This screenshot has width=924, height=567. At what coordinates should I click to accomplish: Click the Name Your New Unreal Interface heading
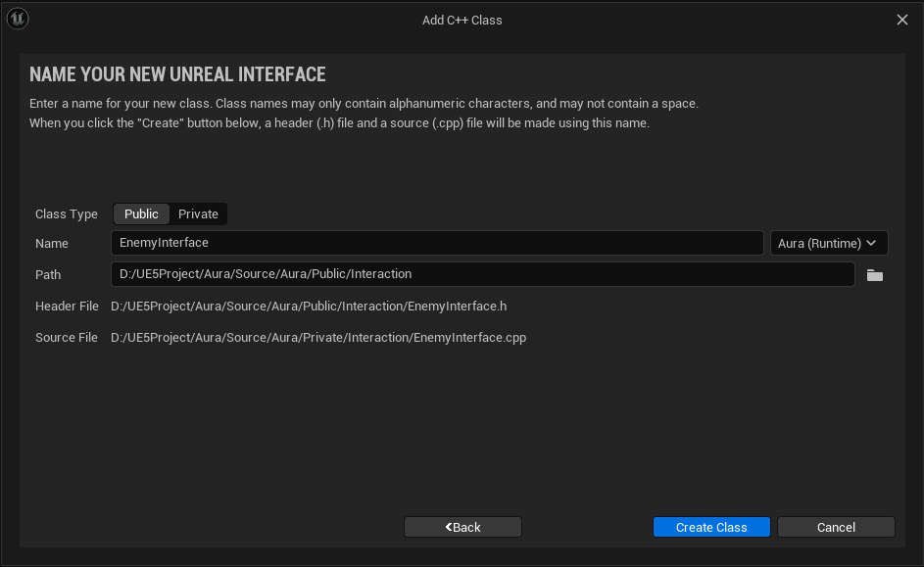(177, 74)
